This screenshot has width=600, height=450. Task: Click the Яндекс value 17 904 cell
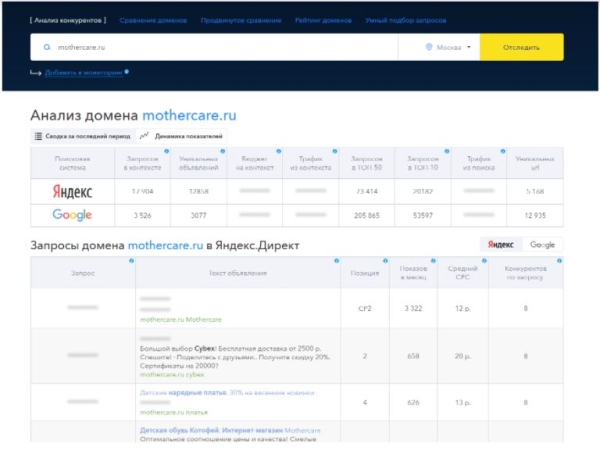[142, 191]
